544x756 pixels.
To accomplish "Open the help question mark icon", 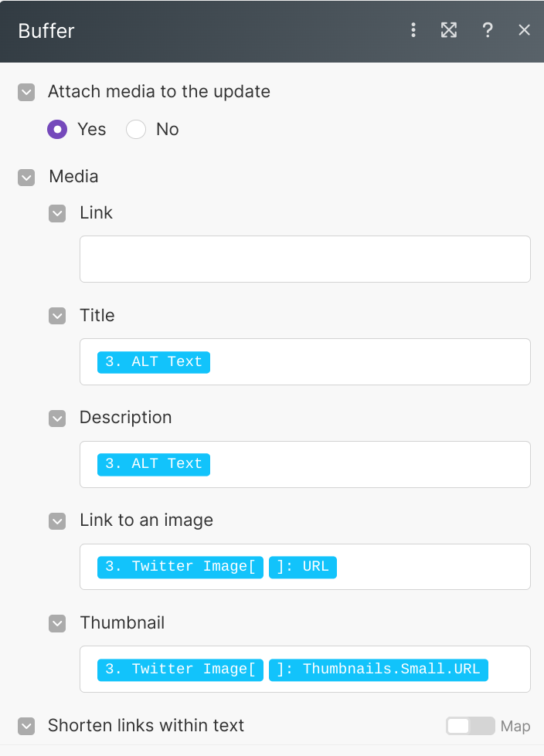I will click(x=487, y=30).
